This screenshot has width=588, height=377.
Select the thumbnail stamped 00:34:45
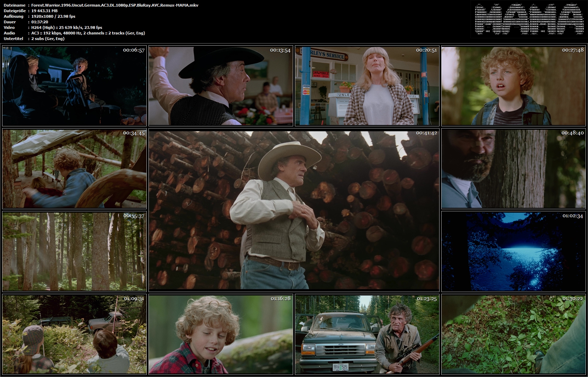coord(74,169)
